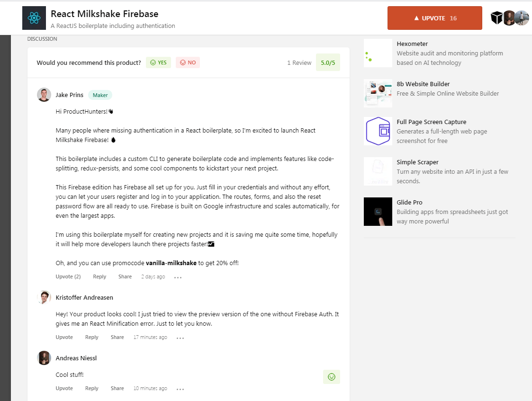Open the 8b Website Builder title
532x401 pixels.
[x=423, y=84]
